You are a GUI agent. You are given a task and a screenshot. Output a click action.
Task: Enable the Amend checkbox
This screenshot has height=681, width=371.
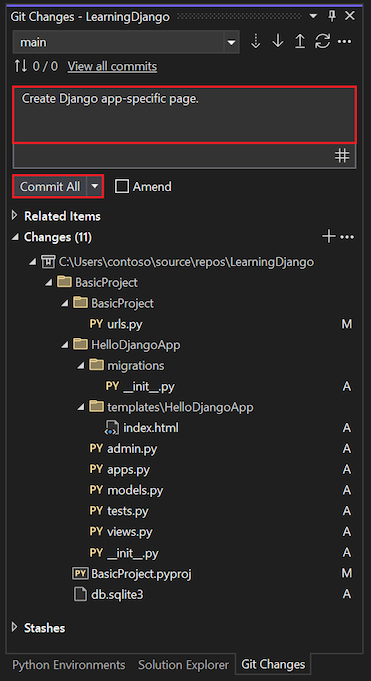tap(122, 187)
